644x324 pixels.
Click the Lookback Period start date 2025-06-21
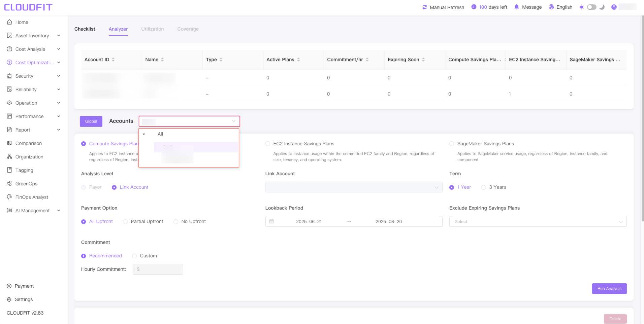(309, 221)
